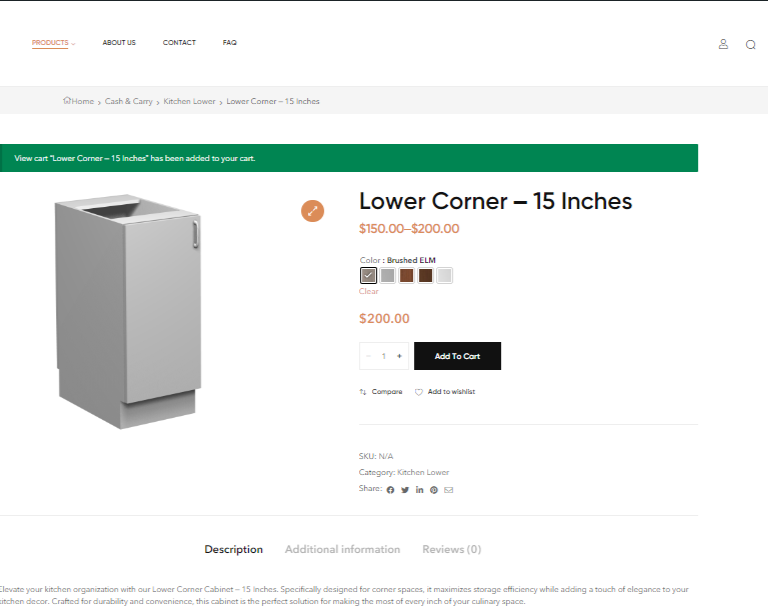Pick the reddish-brown color swatch

407,276
